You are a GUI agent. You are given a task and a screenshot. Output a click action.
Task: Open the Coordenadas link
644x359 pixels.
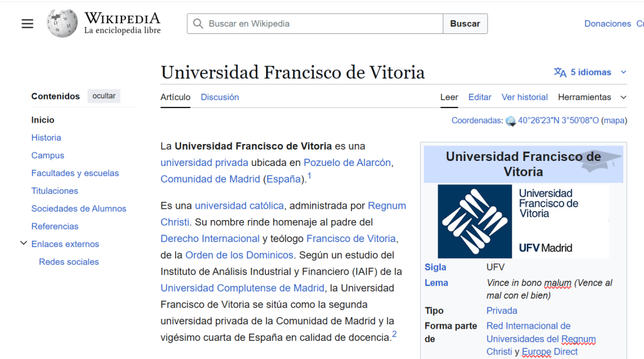click(x=477, y=120)
